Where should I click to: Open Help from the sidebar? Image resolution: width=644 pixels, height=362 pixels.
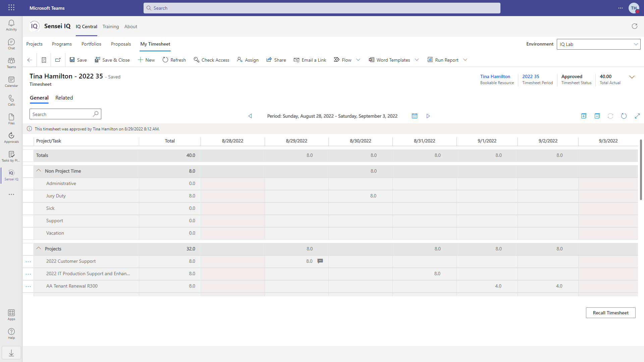(x=11, y=334)
